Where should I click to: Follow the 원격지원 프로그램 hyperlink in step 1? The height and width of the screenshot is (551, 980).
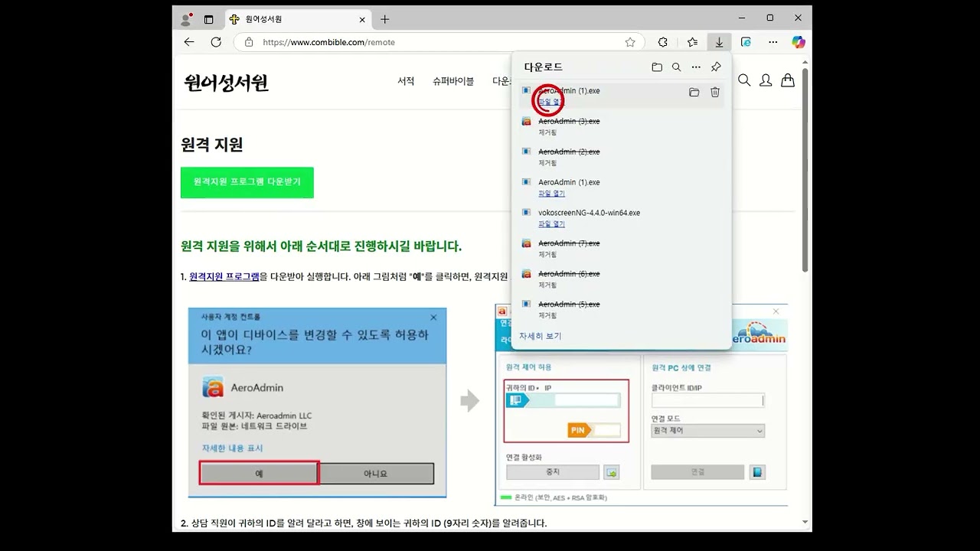pos(224,276)
